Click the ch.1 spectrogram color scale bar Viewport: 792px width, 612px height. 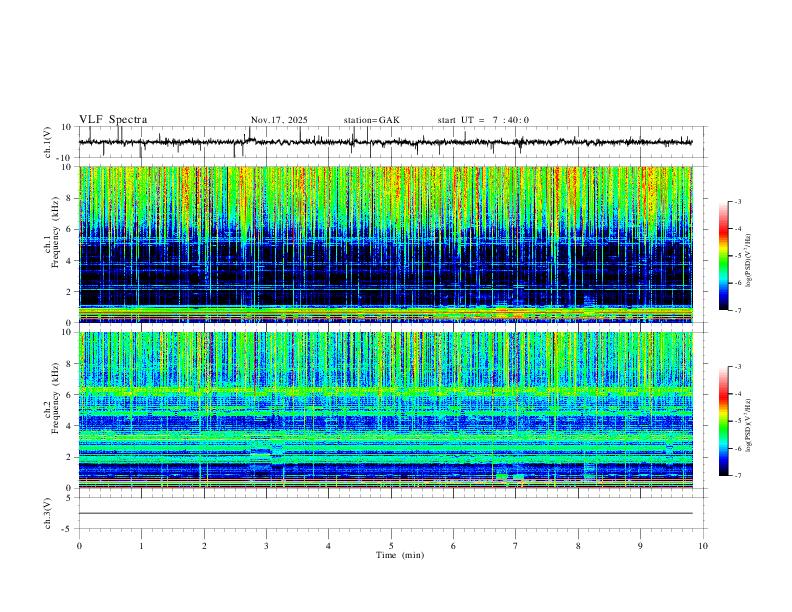point(723,256)
